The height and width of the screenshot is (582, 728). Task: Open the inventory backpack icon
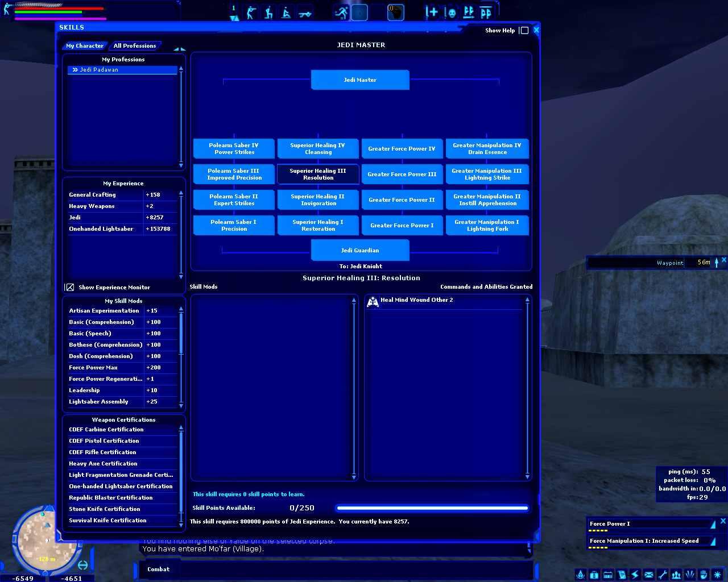(594, 575)
